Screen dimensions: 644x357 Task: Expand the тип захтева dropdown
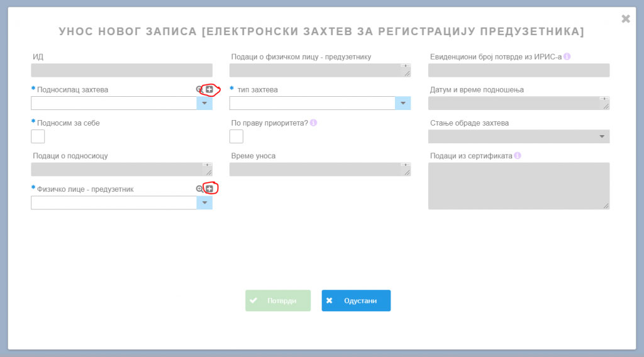(x=403, y=103)
